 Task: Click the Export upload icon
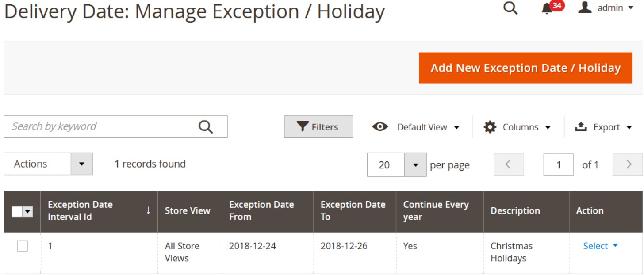[x=580, y=127]
